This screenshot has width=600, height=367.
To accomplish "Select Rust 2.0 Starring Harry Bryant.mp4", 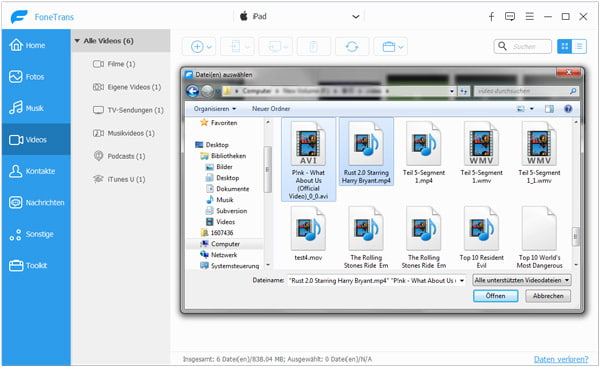I will pyautogui.click(x=366, y=152).
